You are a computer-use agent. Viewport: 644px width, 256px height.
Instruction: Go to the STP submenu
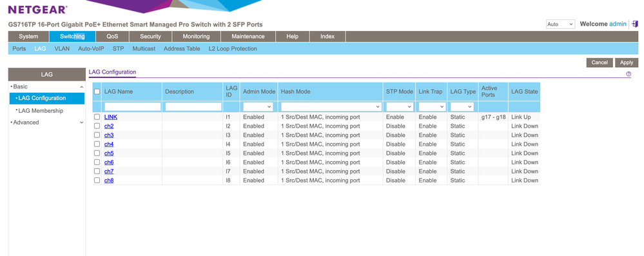[118, 48]
